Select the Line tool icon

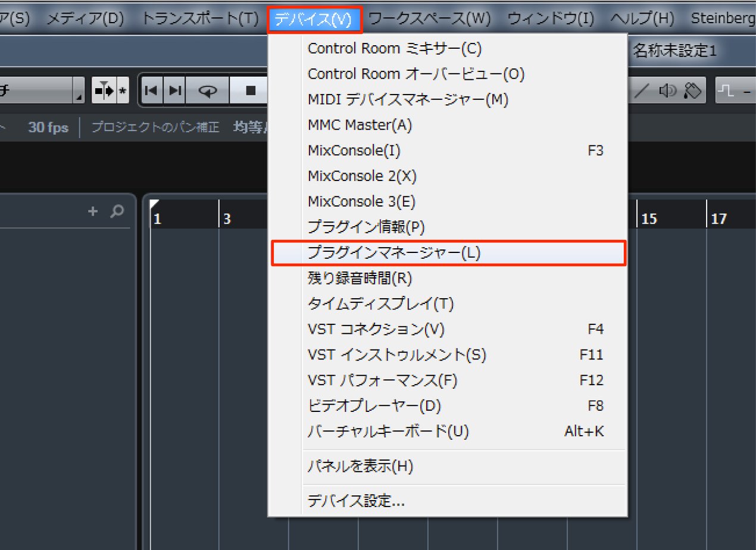(x=642, y=90)
